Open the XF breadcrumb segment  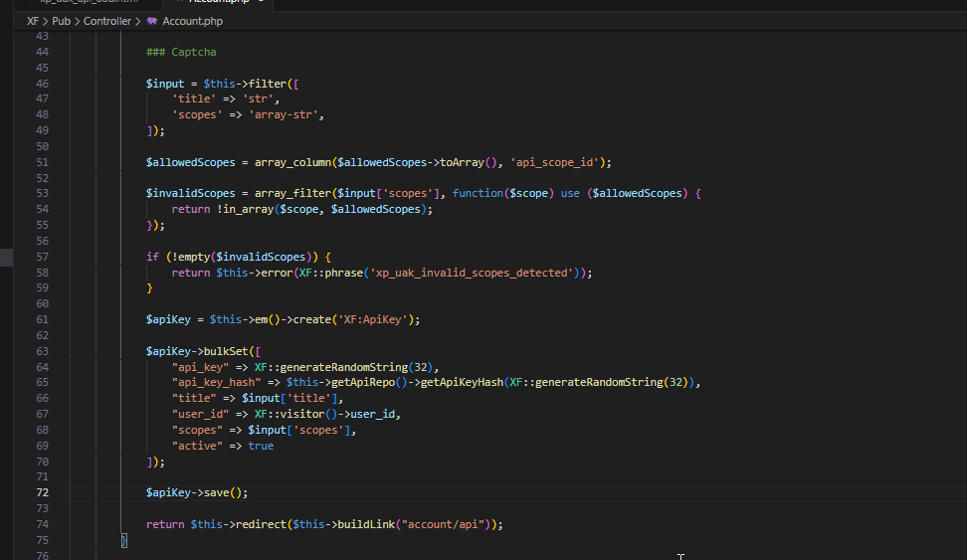click(33, 21)
